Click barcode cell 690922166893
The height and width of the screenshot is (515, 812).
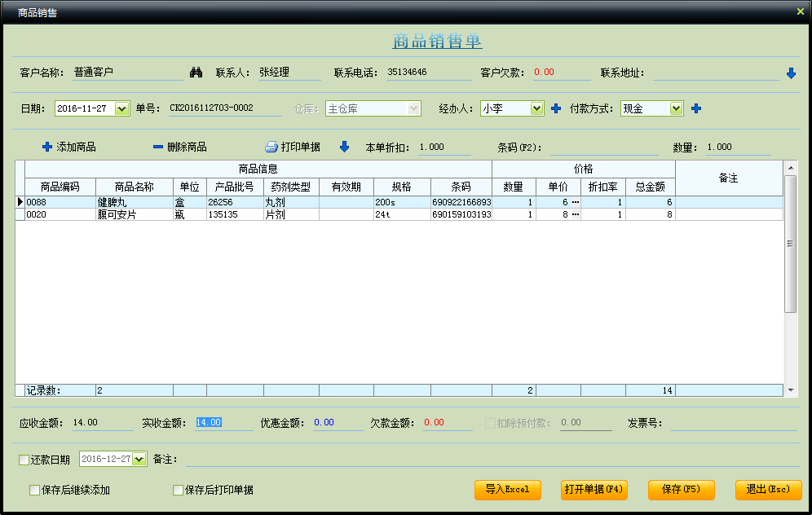coord(461,202)
